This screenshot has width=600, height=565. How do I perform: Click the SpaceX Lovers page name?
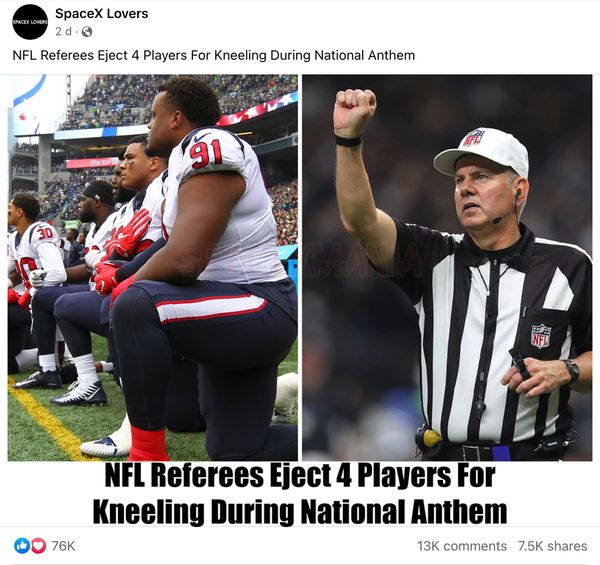101,14
